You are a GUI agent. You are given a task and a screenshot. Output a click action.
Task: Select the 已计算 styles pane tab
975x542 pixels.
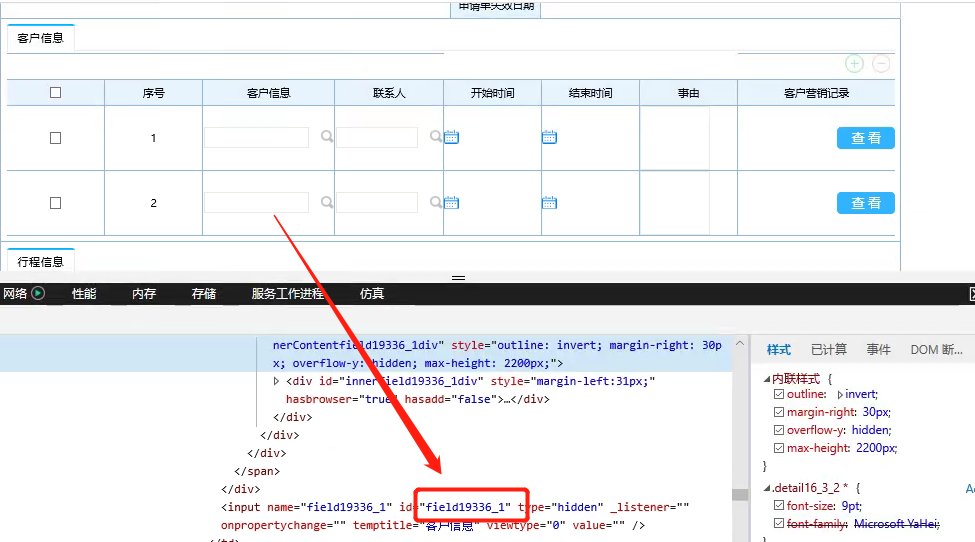(829, 350)
